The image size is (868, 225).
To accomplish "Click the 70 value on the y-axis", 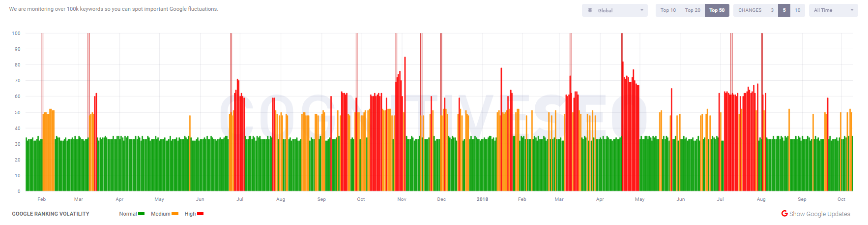I will click(x=18, y=81).
